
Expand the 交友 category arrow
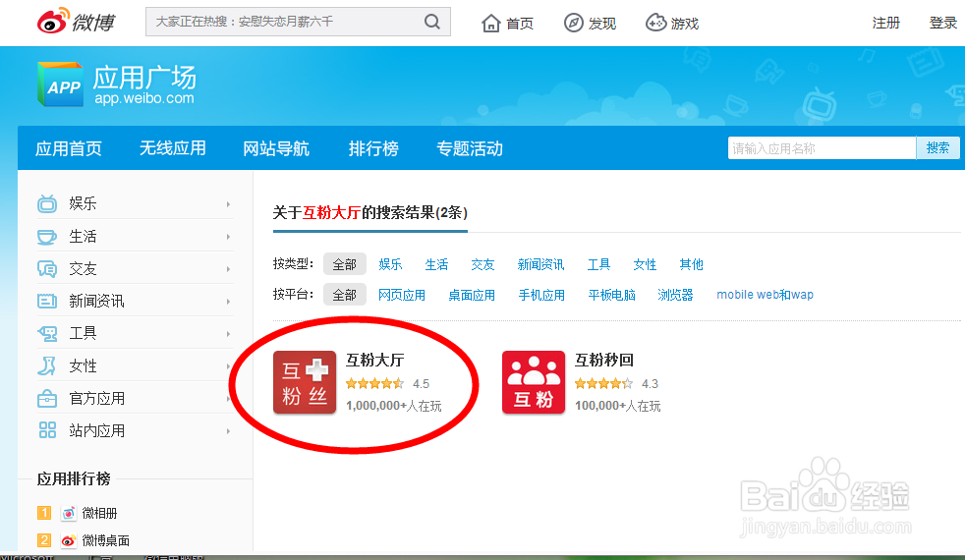click(x=228, y=269)
